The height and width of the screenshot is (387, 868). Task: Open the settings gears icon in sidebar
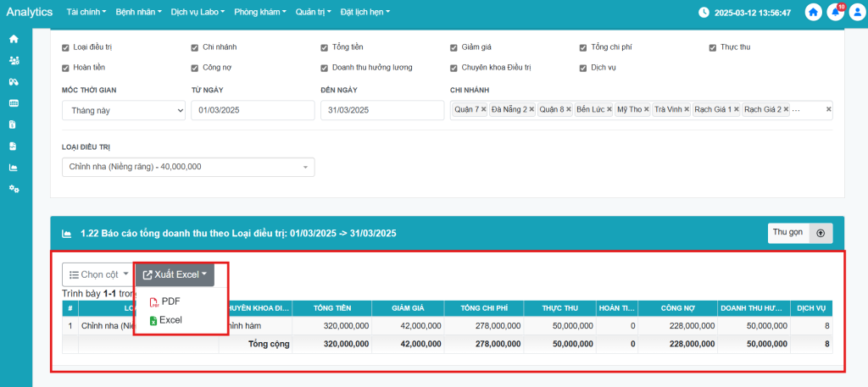14,188
